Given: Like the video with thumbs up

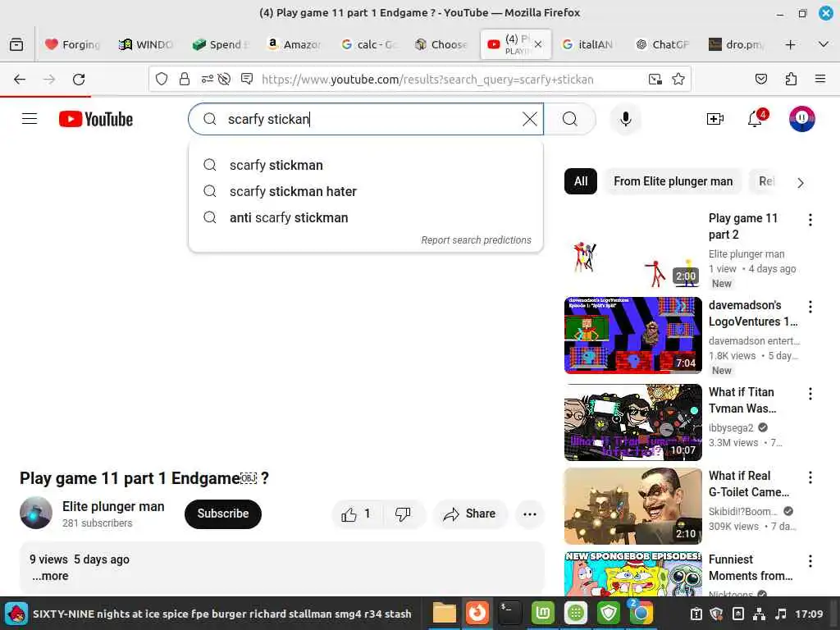Looking at the screenshot, I should click(x=356, y=514).
